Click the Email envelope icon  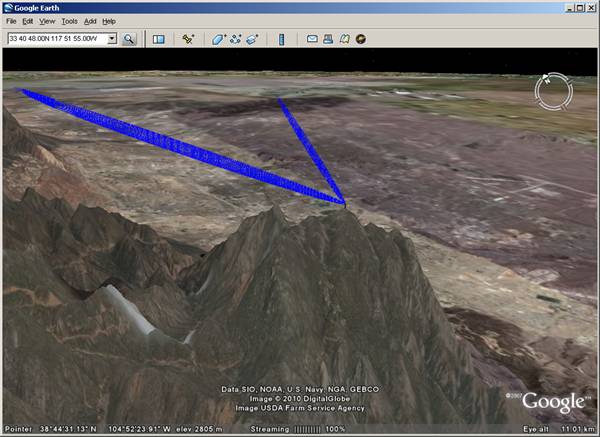coord(312,39)
